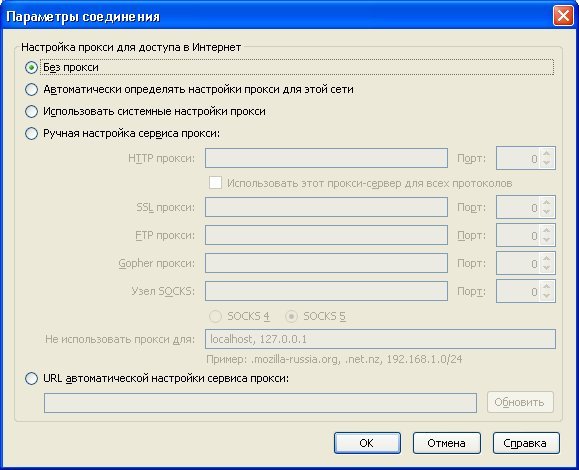Click the Gopher прокси input box

tap(326, 263)
